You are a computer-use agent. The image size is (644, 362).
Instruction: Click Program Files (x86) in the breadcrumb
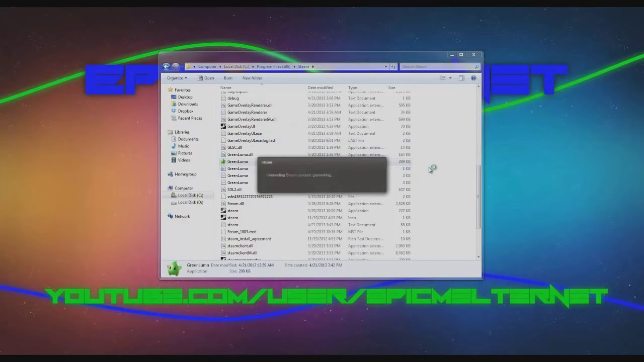[x=273, y=66]
